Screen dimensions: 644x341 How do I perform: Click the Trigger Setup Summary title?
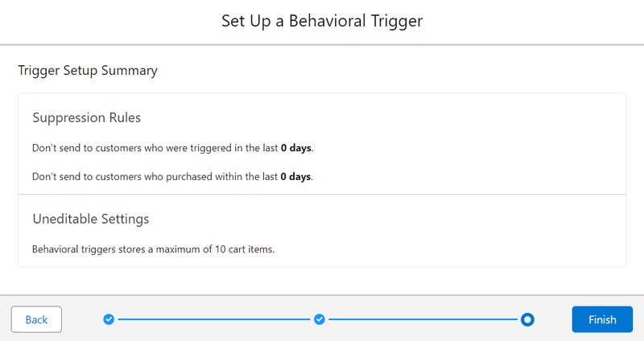[88, 71]
